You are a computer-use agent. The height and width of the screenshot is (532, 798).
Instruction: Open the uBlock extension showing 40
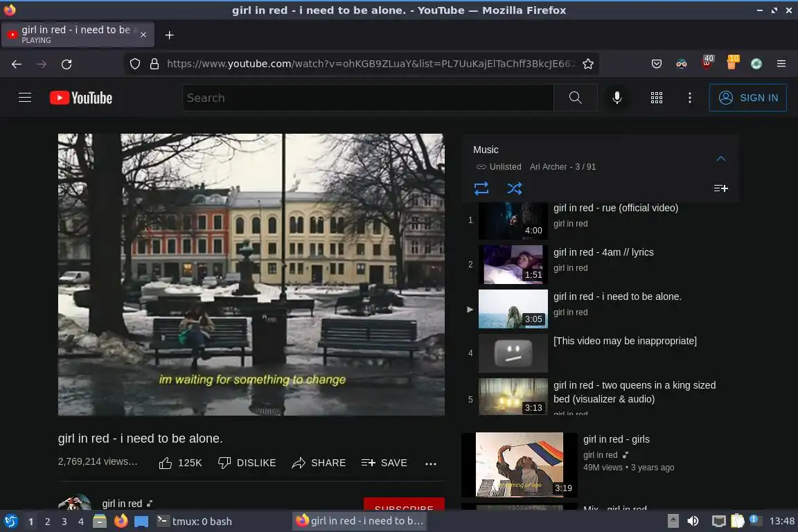(x=707, y=62)
